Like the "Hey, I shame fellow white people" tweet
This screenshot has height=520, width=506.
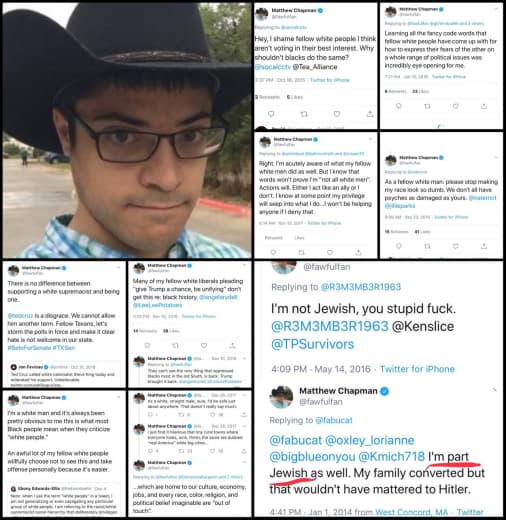pos(337,114)
